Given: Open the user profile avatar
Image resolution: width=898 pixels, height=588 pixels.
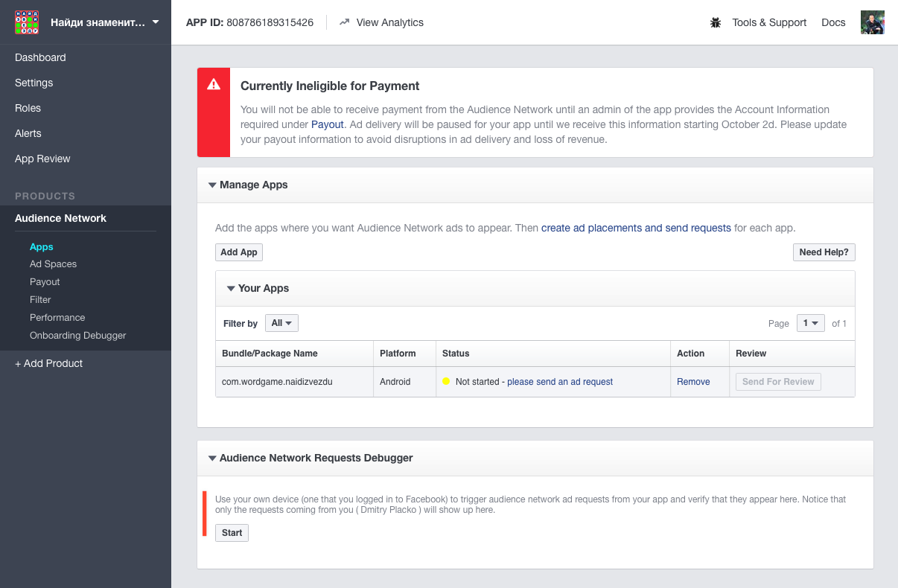Looking at the screenshot, I should point(873,22).
